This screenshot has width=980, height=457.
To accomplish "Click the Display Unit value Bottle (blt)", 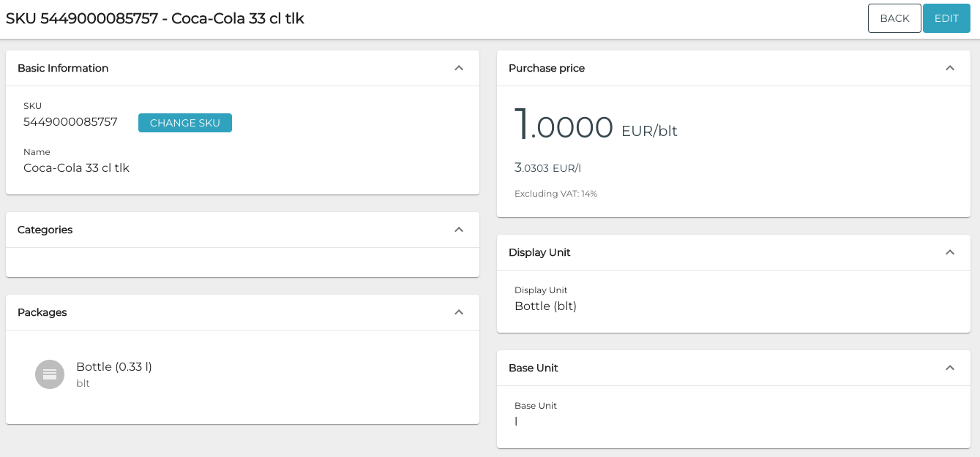I will (545, 306).
